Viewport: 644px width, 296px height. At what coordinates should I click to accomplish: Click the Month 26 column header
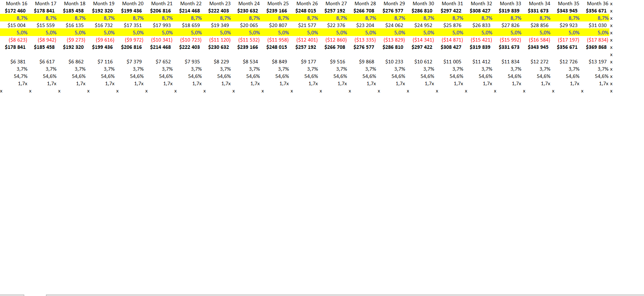307,3
